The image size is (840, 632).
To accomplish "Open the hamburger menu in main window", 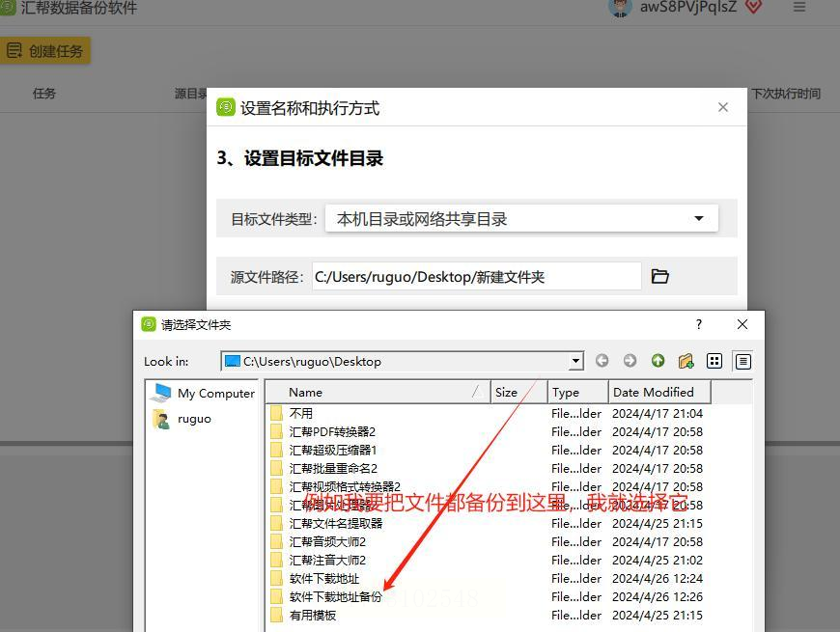I will click(x=798, y=8).
